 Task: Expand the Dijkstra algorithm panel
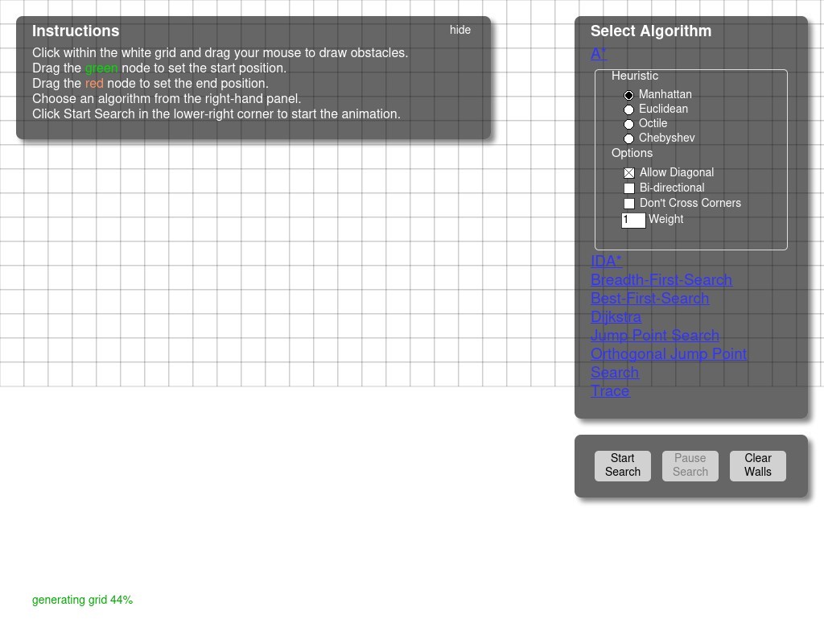(x=616, y=317)
